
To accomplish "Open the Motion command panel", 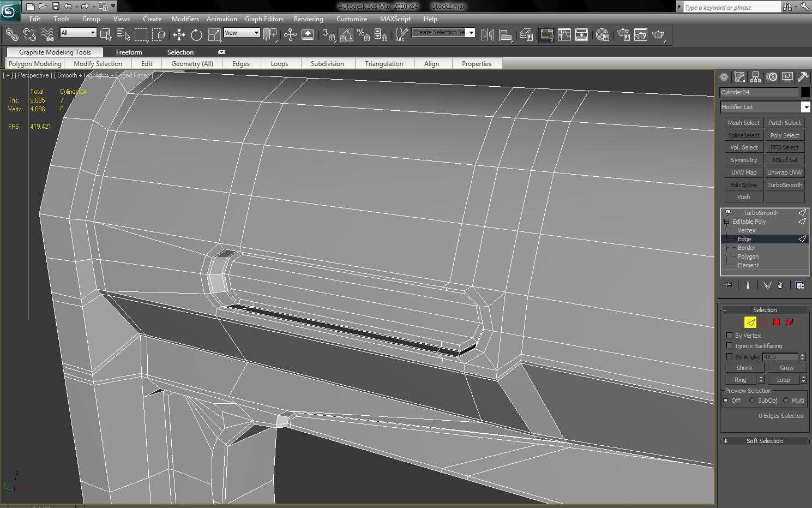I will click(771, 77).
